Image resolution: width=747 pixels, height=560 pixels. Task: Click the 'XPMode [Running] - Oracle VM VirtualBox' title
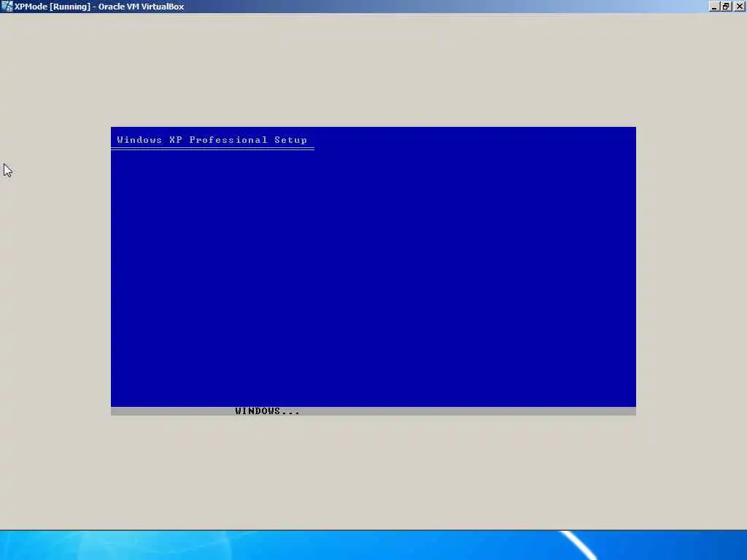pyautogui.click(x=99, y=7)
